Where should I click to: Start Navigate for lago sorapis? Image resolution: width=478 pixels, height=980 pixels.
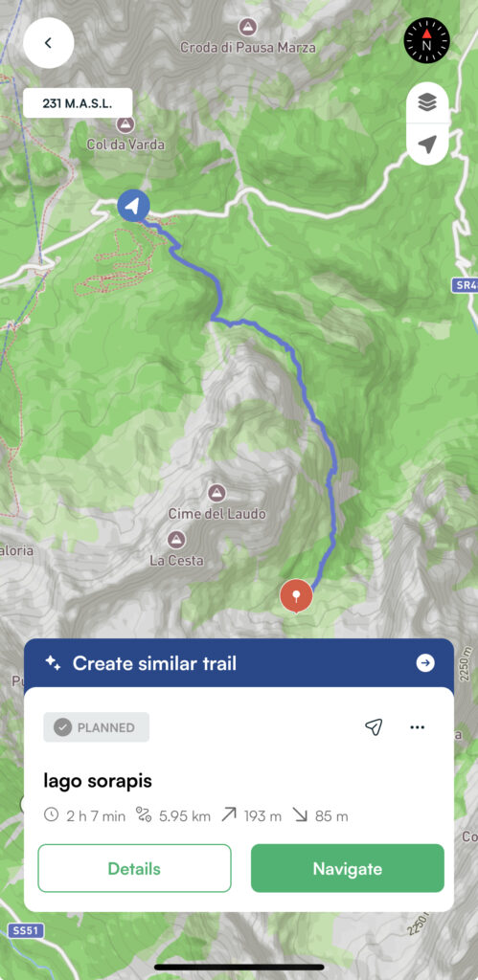pyautogui.click(x=347, y=868)
